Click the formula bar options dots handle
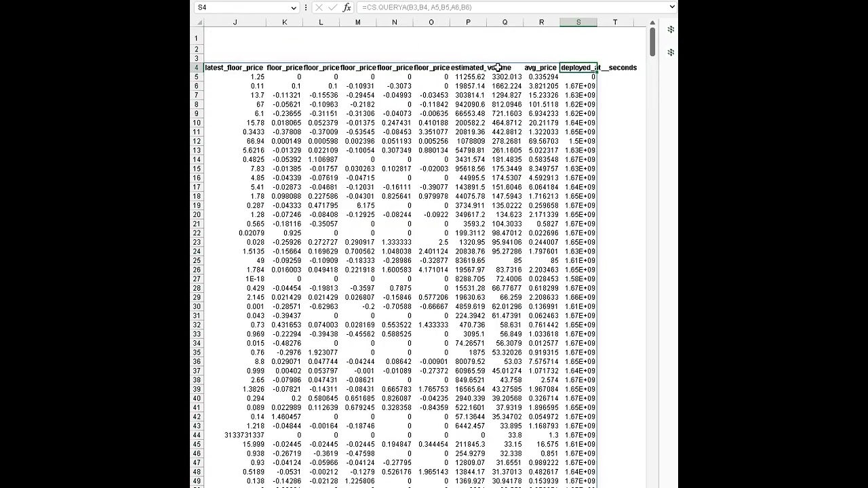The height and width of the screenshot is (488, 868). tap(306, 7)
